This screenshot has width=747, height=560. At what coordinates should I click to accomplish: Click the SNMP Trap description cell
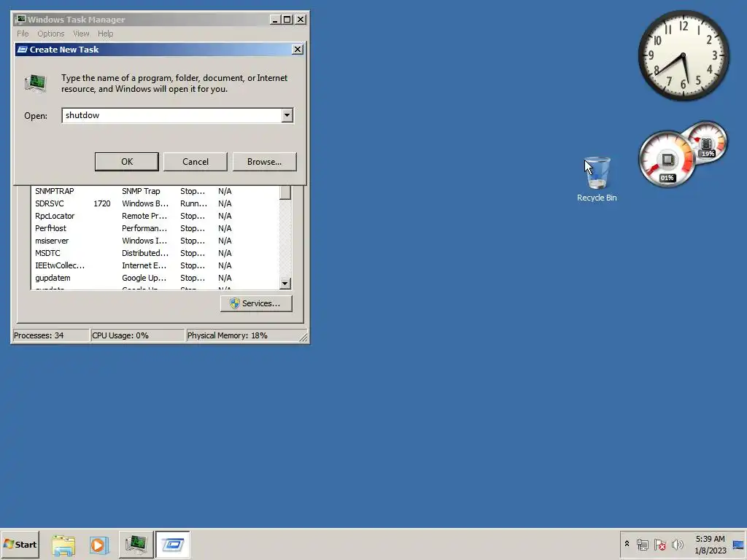click(141, 191)
